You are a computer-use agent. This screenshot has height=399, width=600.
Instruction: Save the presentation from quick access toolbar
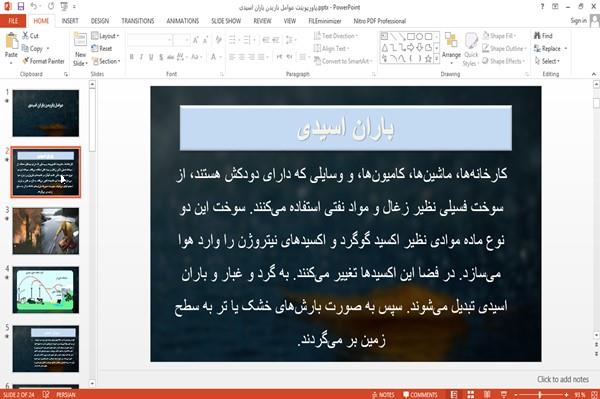pos(21,7)
